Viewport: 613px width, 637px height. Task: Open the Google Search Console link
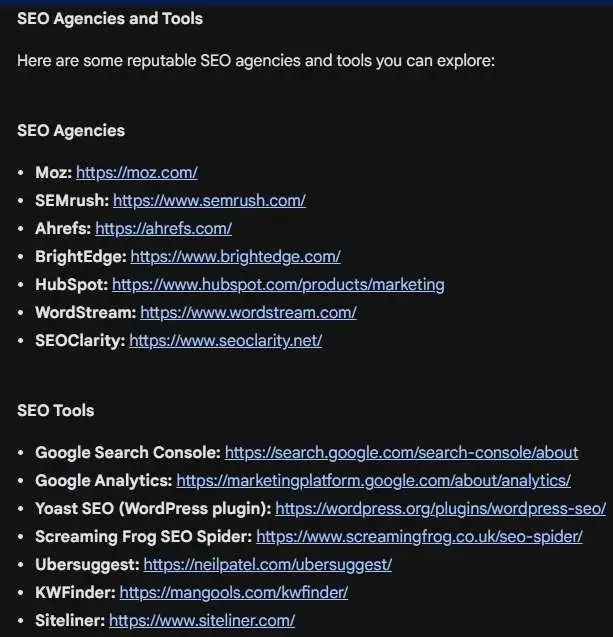pos(401,453)
